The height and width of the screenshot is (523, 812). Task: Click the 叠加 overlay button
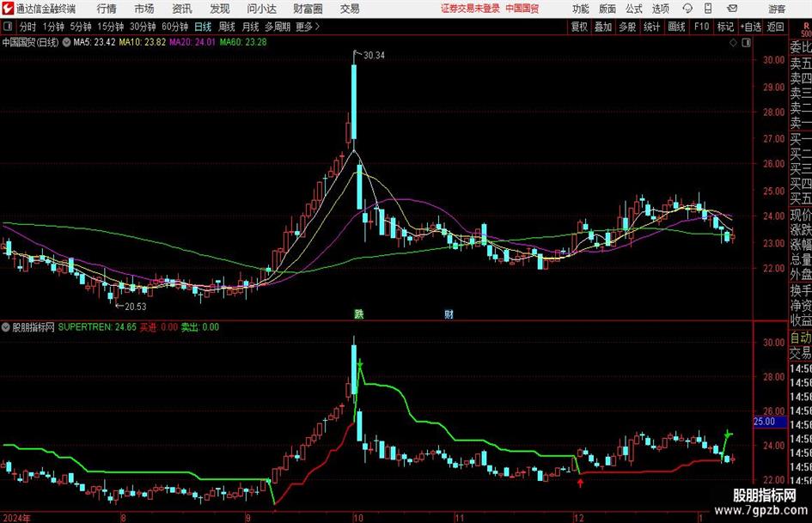tap(603, 27)
